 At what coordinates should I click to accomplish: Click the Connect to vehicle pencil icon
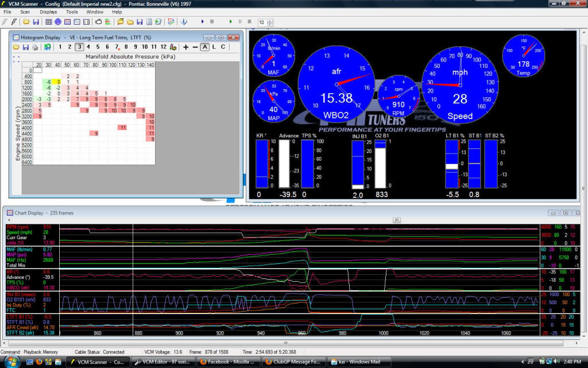[5, 22]
